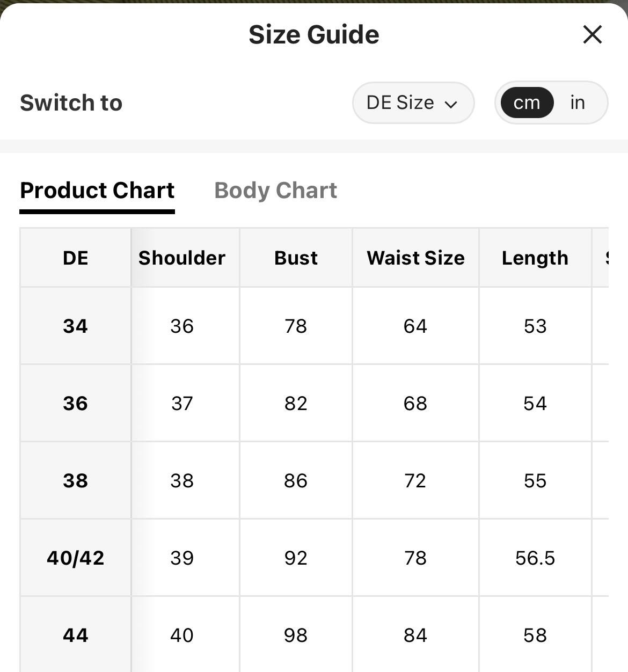Click the chevron arrow beside DE Size
Screen dimensions: 628x672
451,104
